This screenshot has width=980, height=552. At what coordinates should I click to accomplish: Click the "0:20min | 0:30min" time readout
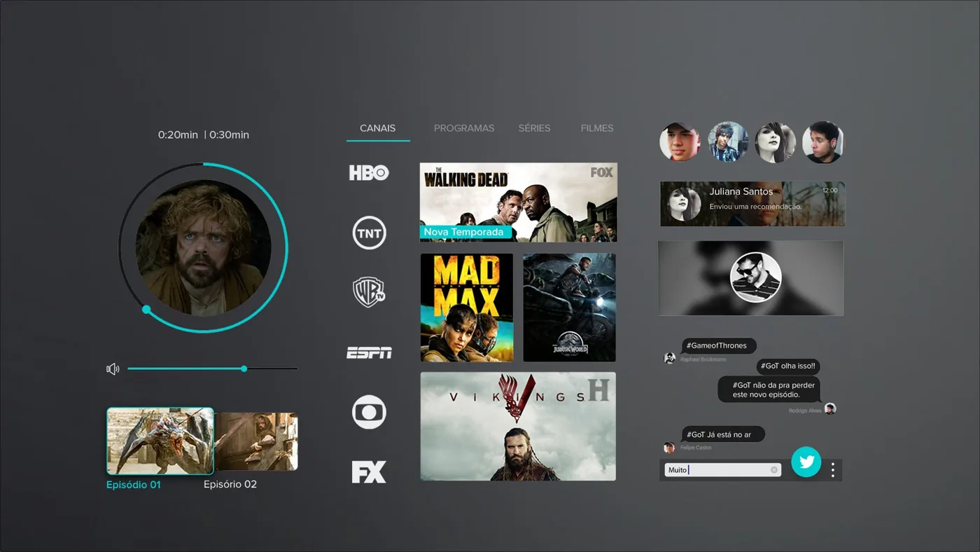pos(204,134)
